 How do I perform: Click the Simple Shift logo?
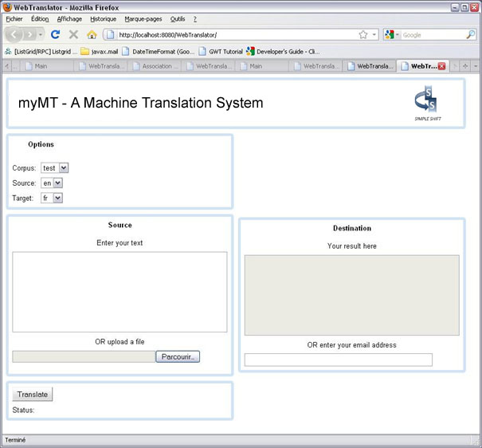click(x=428, y=103)
